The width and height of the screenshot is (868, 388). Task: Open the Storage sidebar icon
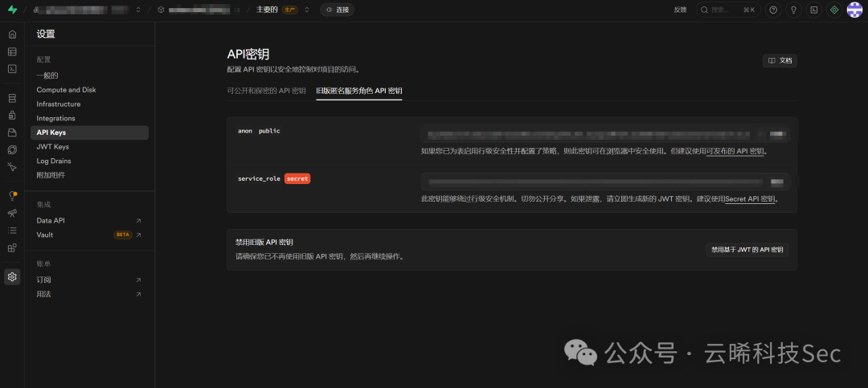(12, 133)
